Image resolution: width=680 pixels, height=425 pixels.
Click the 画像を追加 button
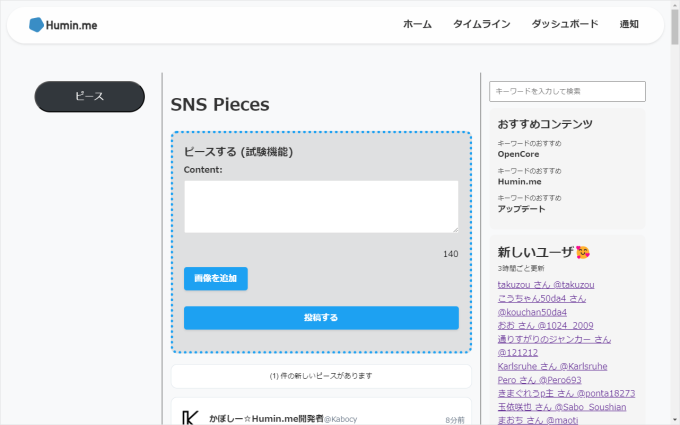[216, 278]
